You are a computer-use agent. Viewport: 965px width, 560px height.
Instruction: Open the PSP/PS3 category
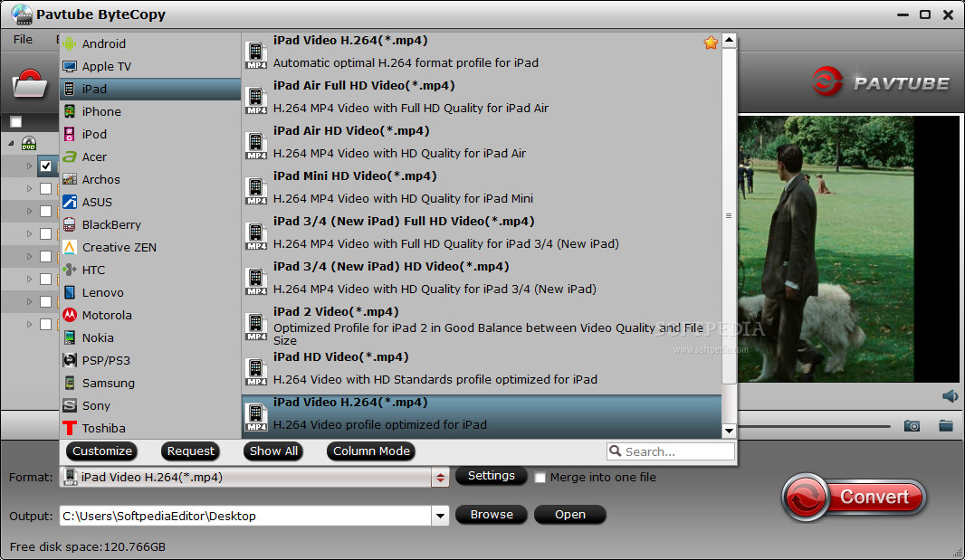pyautogui.click(x=150, y=361)
